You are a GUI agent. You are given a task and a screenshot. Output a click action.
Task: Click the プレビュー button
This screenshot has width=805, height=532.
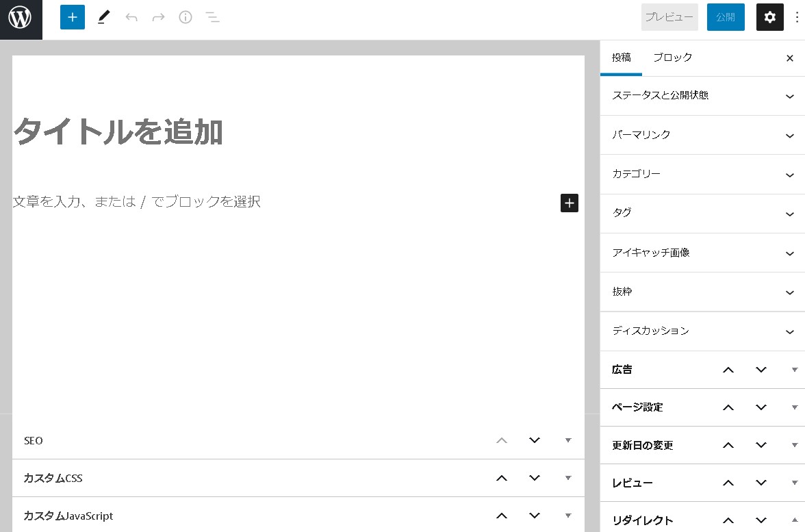click(669, 17)
